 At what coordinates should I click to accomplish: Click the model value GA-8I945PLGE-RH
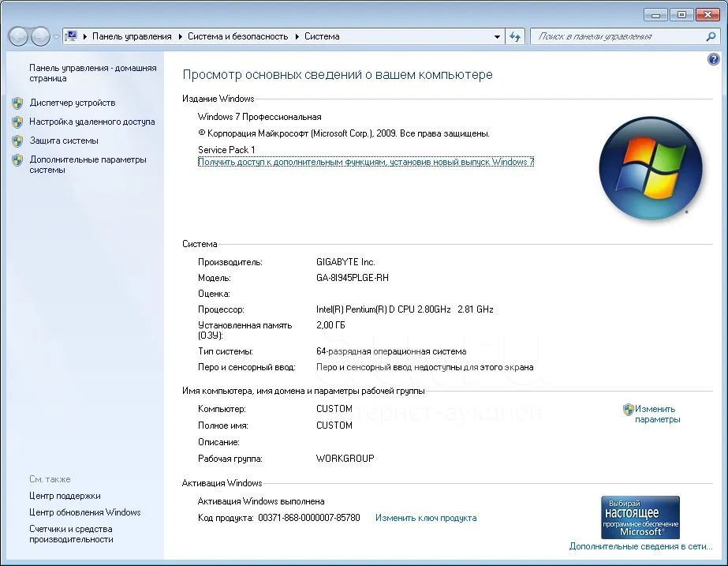click(353, 278)
